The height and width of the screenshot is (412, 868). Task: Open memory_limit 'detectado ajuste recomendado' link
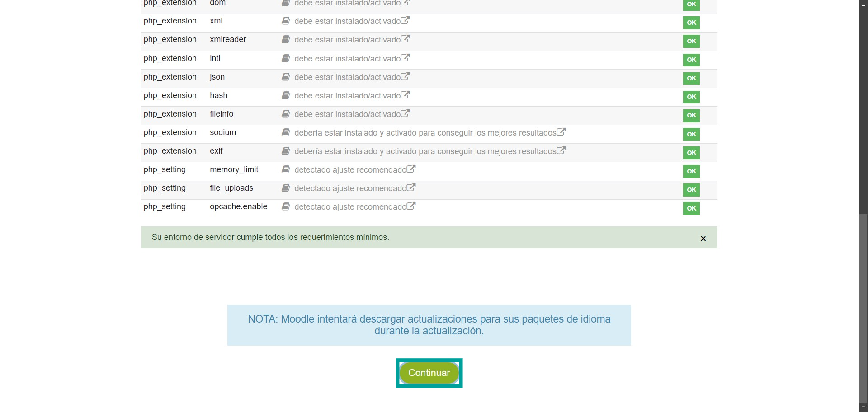coord(350,170)
